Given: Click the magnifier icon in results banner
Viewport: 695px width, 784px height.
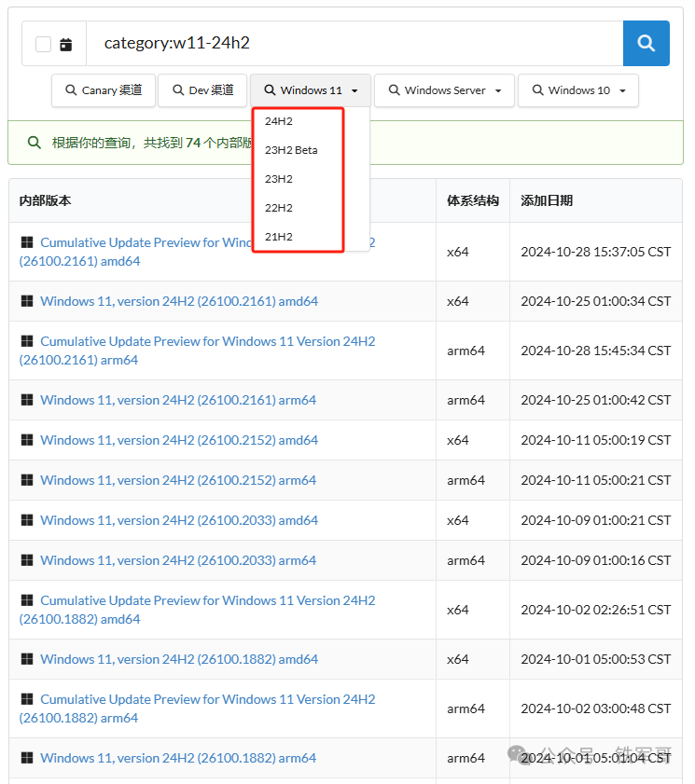Looking at the screenshot, I should click(34, 143).
